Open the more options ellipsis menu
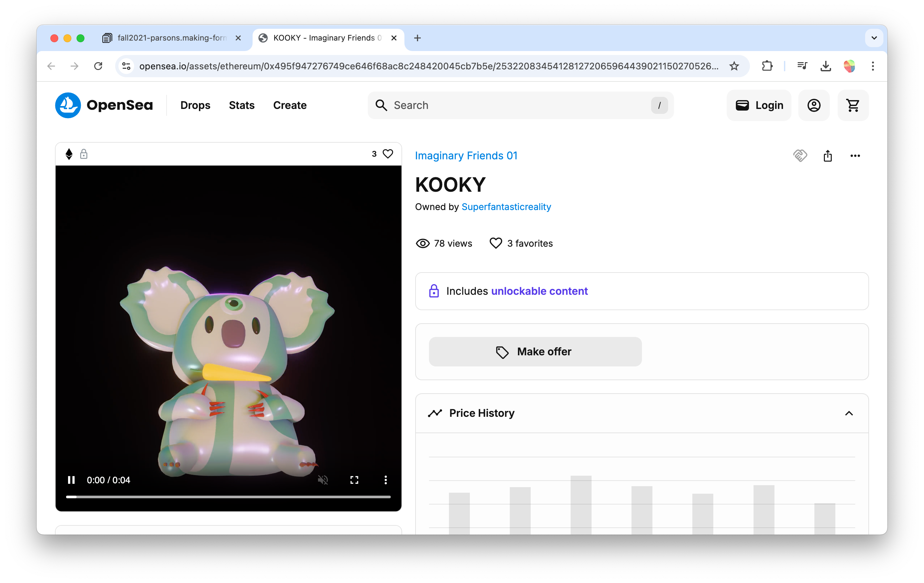Image resolution: width=924 pixels, height=583 pixels. (x=855, y=155)
